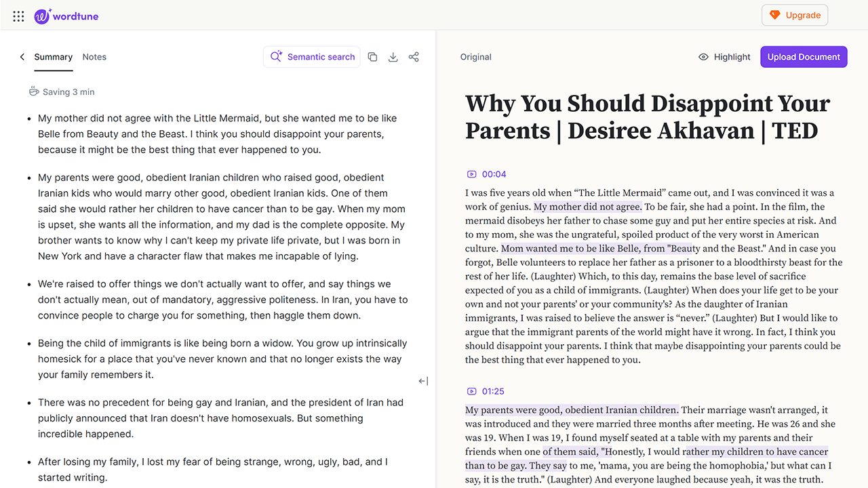Select bullet 'There was no precedent for being gay'

click(x=220, y=418)
